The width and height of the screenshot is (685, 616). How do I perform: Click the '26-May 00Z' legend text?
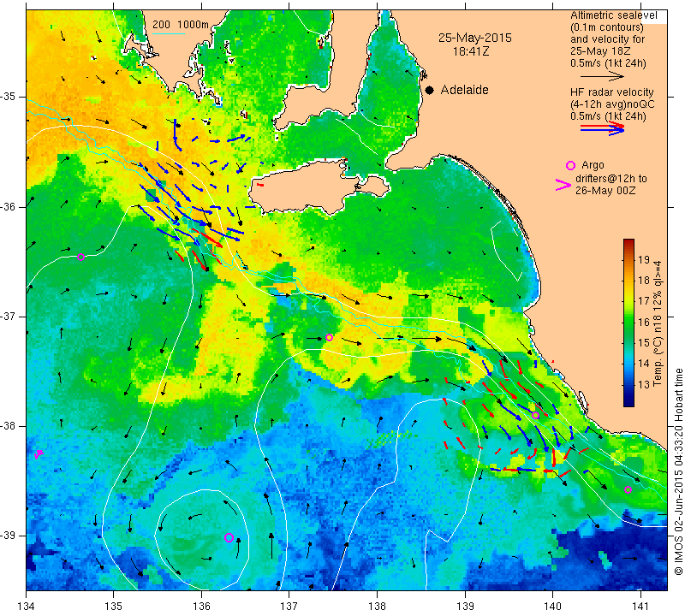(605, 191)
